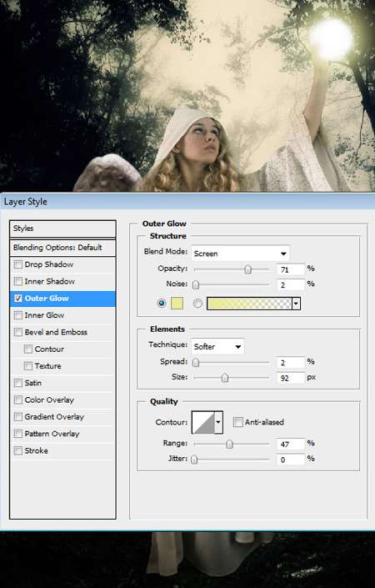The image size is (375, 588).
Task: Click the Range percentage input field
Action: pyautogui.click(x=291, y=444)
